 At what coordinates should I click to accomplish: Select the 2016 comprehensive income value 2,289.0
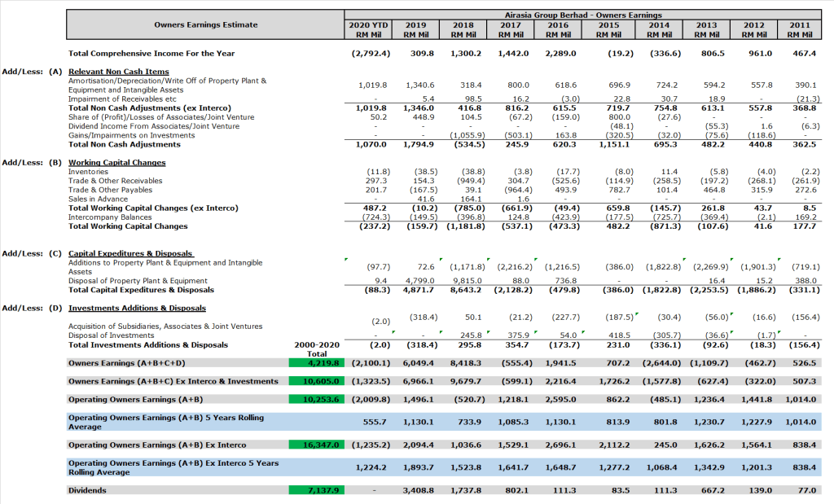[560, 54]
